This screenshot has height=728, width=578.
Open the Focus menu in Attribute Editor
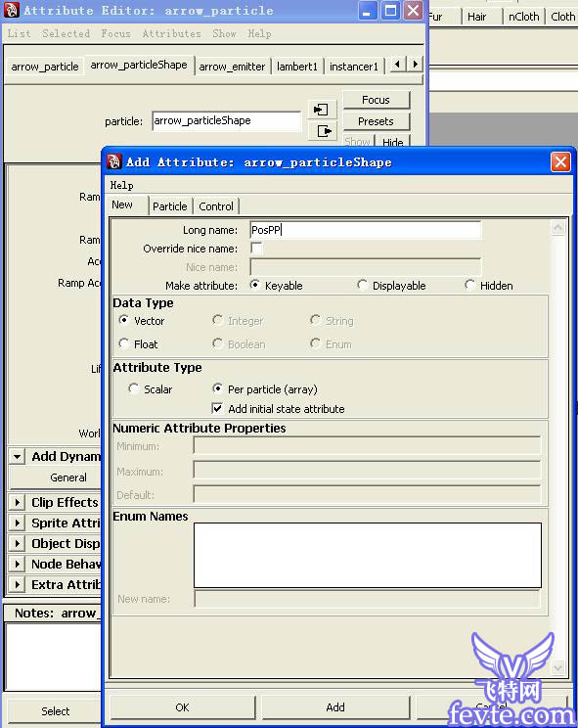point(115,33)
